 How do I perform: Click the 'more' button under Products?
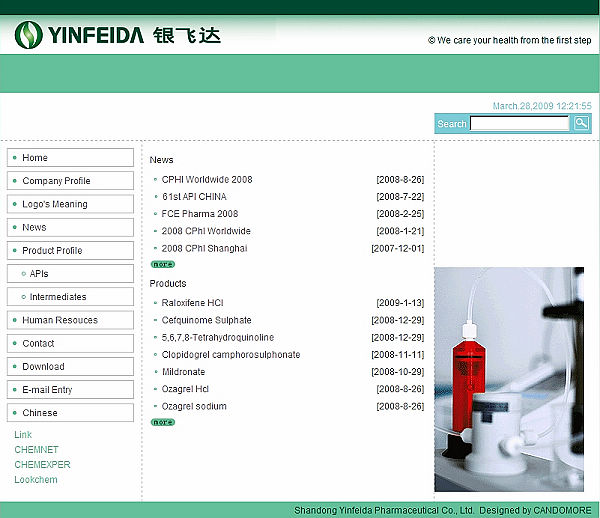coord(162,422)
